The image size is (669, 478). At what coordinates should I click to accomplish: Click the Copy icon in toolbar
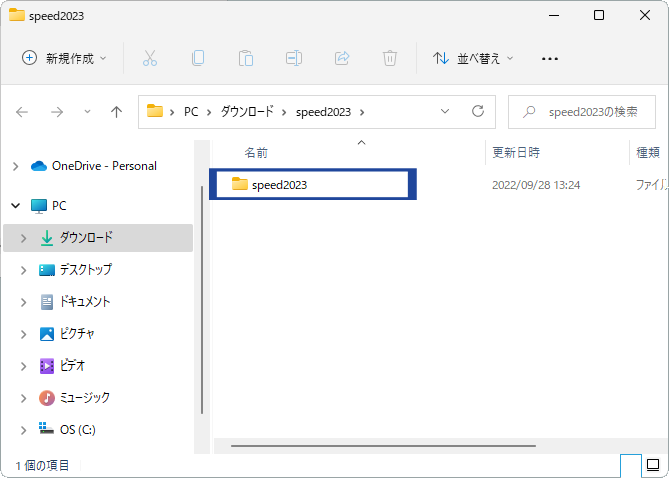click(198, 58)
